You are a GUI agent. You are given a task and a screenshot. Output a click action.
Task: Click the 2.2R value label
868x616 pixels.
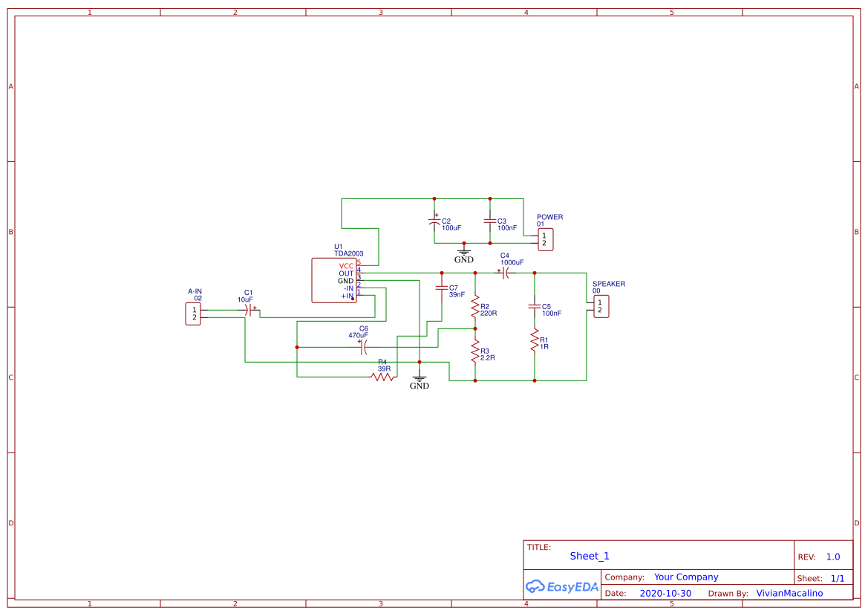point(488,358)
